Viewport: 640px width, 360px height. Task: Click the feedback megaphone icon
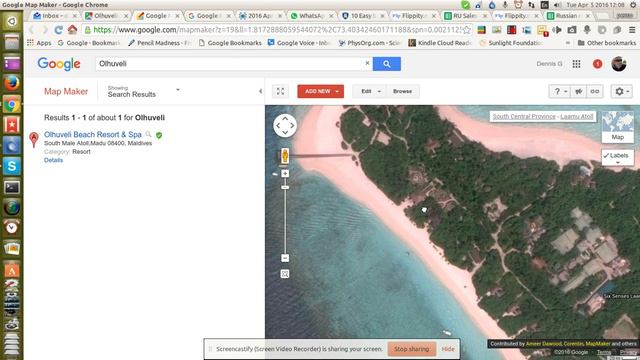click(578, 91)
